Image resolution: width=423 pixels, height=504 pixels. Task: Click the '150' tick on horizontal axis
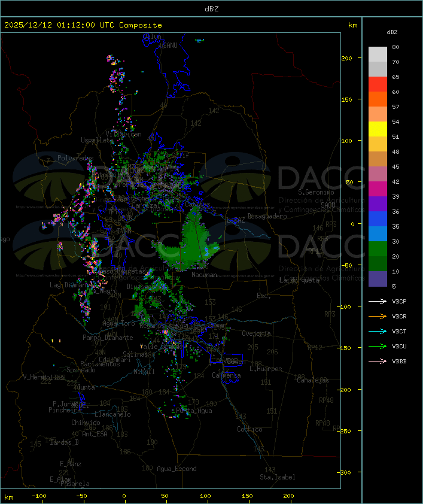[x=247, y=496]
